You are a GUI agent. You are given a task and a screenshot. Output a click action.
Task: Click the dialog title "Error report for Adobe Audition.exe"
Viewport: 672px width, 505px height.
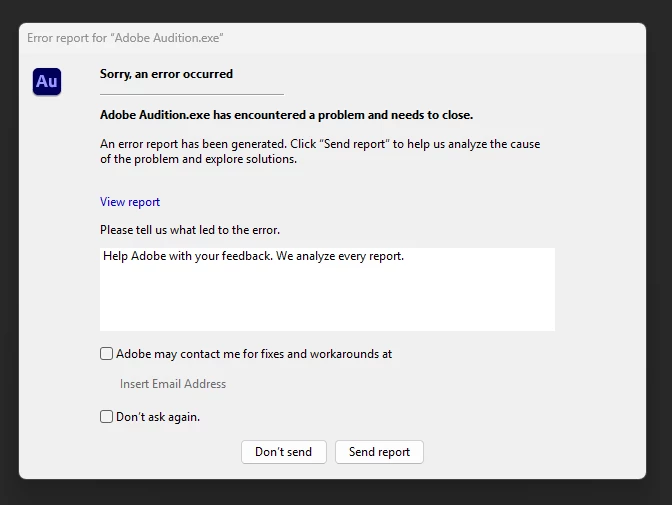[125, 38]
